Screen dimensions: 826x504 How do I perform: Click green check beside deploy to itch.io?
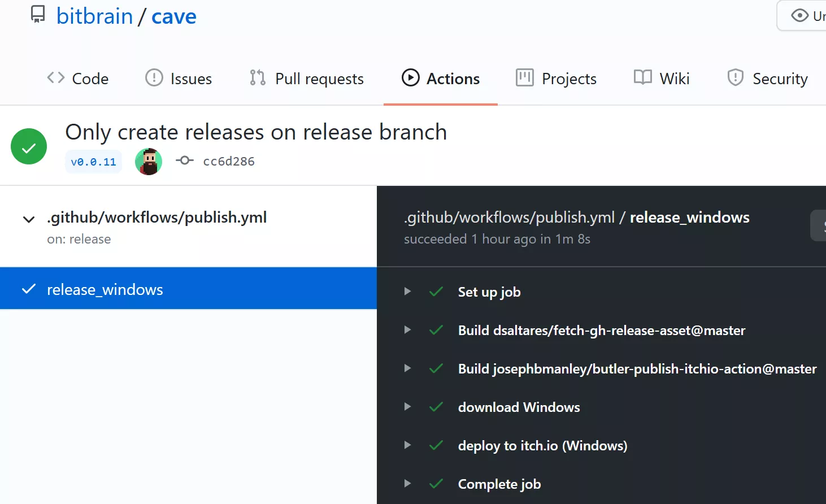[x=436, y=445]
